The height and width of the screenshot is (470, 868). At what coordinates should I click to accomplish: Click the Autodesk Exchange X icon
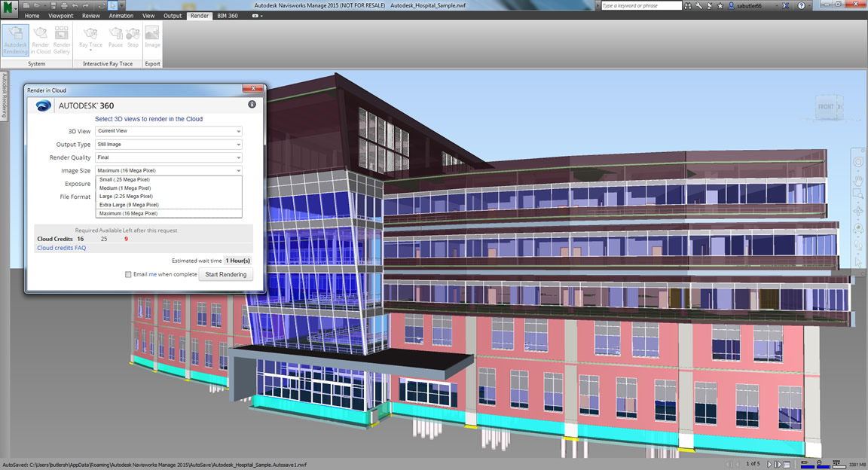786,5
